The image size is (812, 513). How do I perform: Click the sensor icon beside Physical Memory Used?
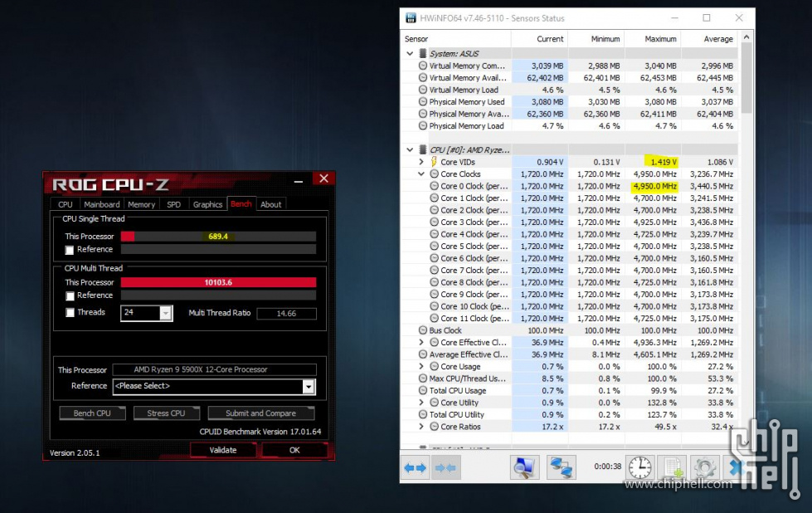pyautogui.click(x=422, y=101)
